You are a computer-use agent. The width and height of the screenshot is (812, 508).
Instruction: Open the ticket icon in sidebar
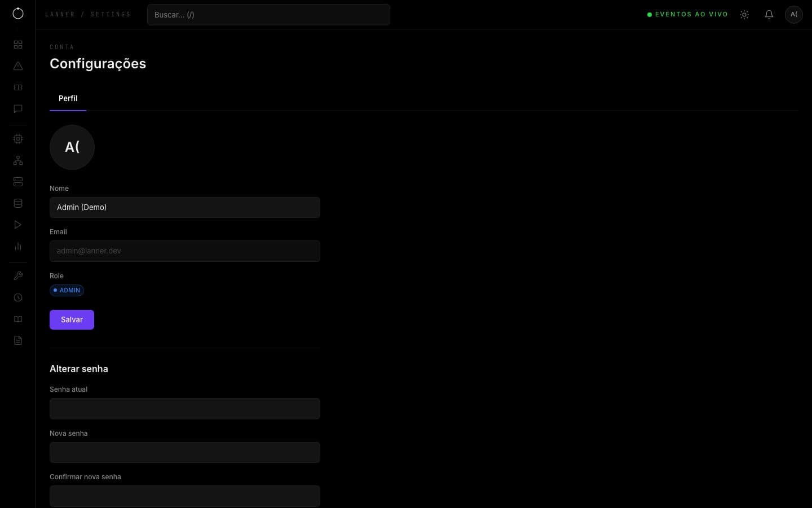[x=18, y=87]
